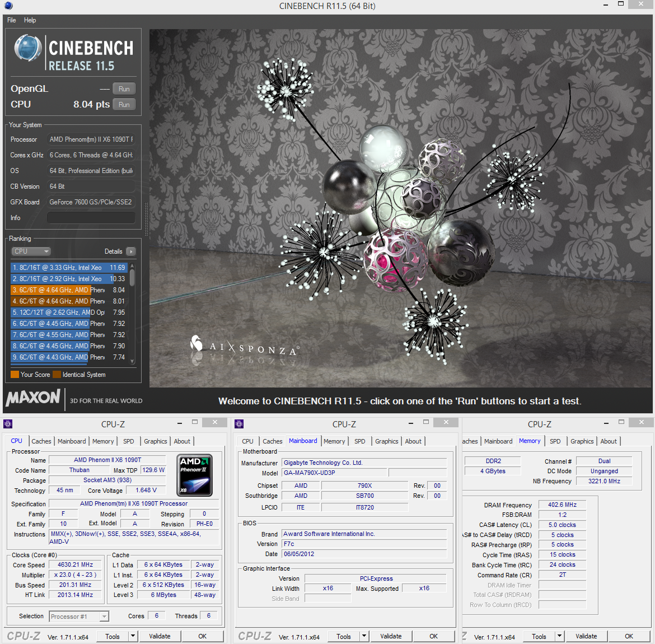655x644 pixels.
Task: Click Tools button in Mainboard CPU-Z
Action: (344, 637)
